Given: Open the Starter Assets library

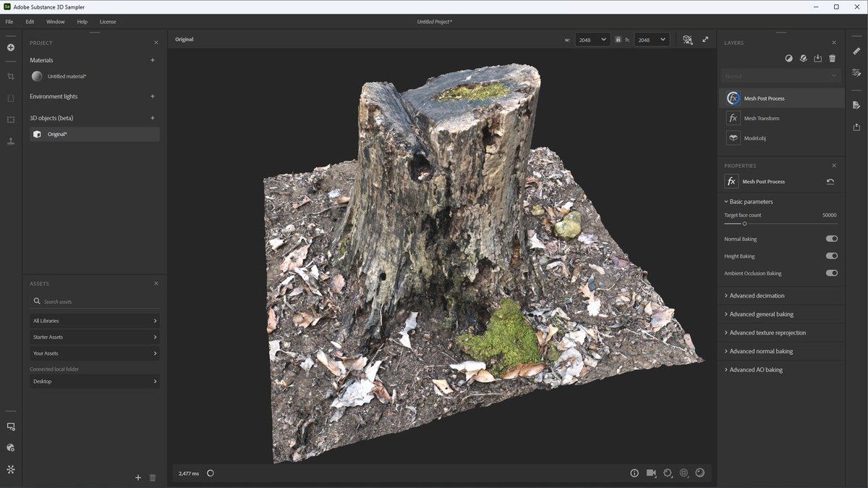Looking at the screenshot, I should [94, 337].
